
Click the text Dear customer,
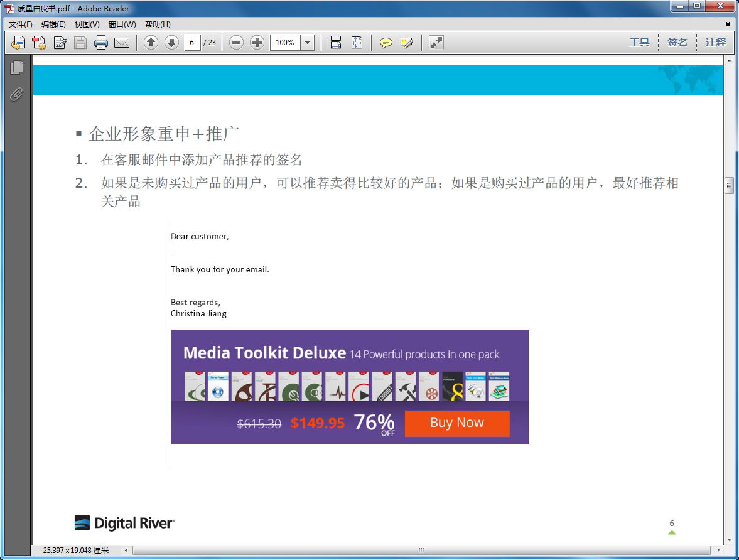[x=200, y=236]
